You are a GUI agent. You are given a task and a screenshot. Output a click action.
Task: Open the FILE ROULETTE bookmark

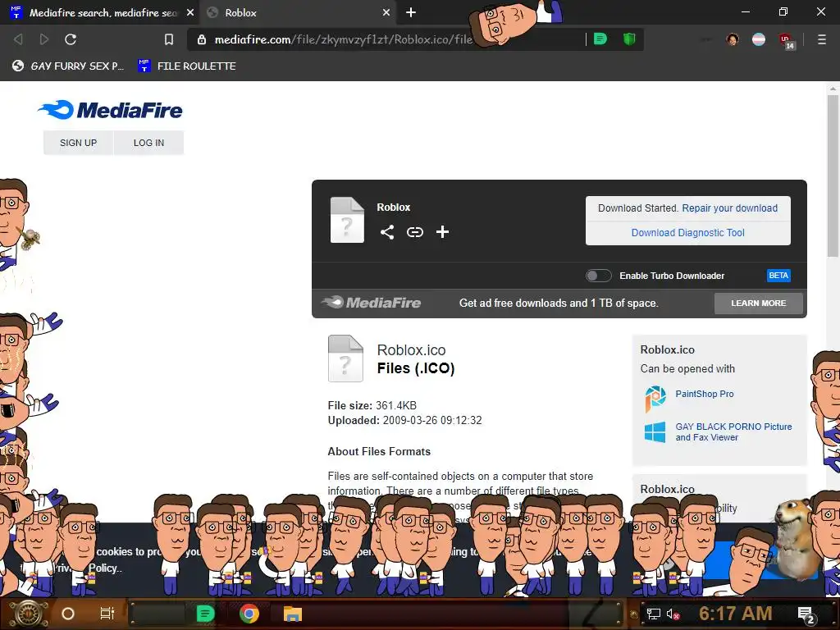(187, 66)
